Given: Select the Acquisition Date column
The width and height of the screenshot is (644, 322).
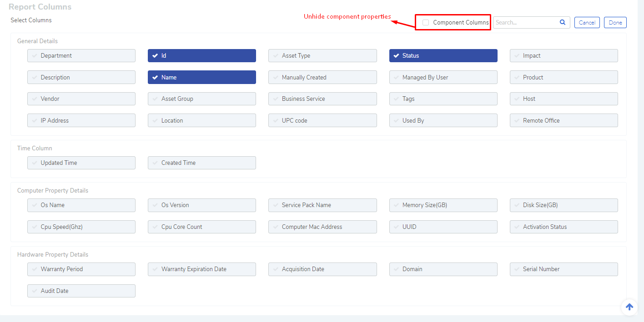Looking at the screenshot, I should click(x=322, y=269).
